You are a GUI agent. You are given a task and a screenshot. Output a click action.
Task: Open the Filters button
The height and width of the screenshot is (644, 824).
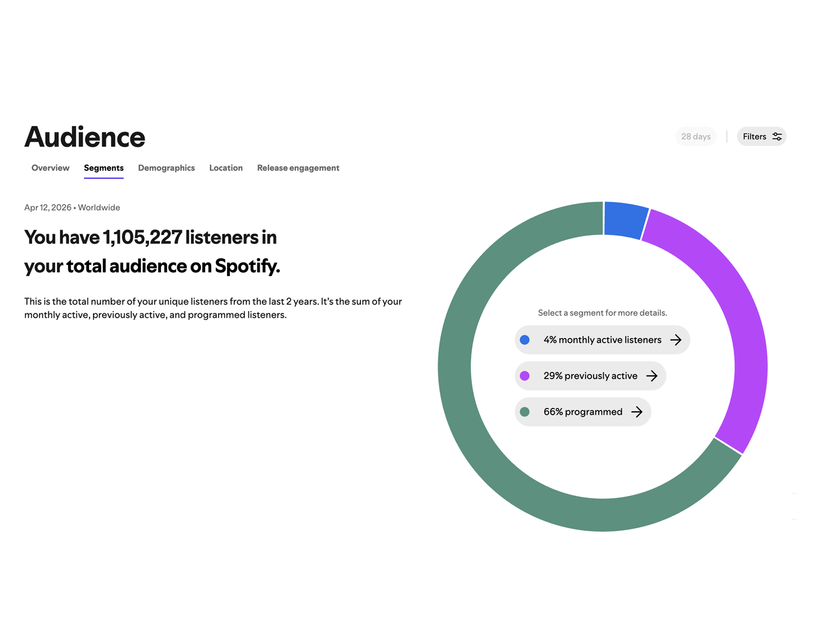coord(761,136)
